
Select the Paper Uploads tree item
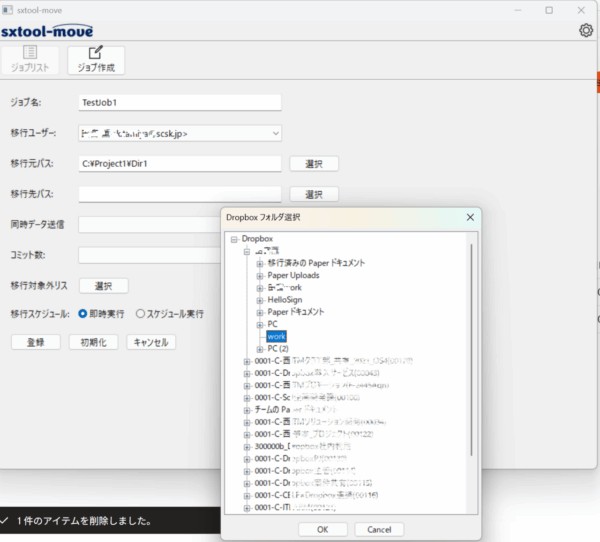(293, 276)
